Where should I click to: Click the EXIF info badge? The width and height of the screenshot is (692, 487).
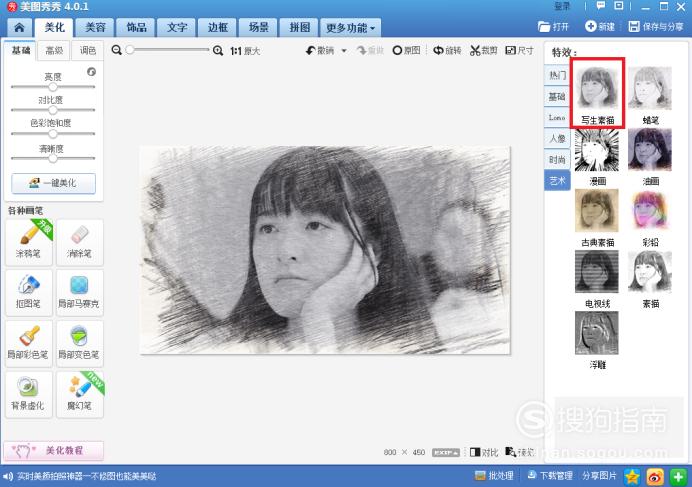(x=446, y=453)
